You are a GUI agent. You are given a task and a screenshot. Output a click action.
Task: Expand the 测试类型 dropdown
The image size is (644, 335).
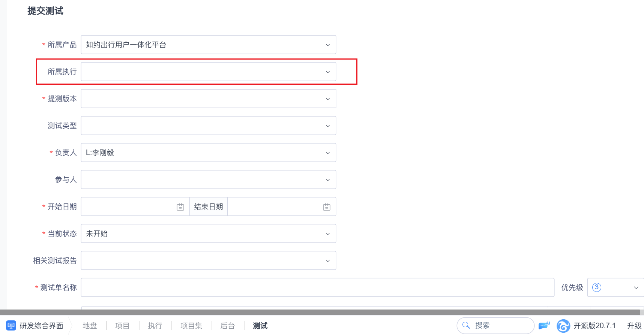209,126
